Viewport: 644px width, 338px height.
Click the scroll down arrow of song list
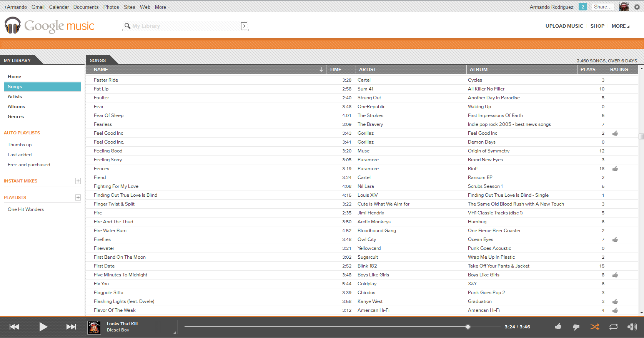click(641, 313)
